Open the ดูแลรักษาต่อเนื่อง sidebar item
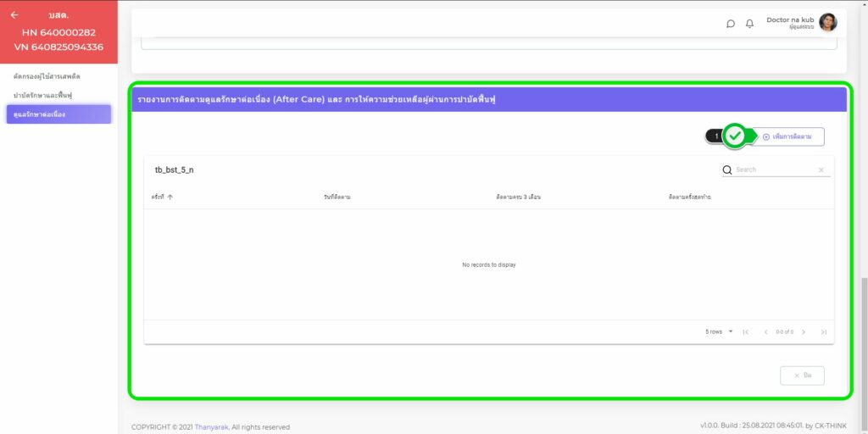The width and height of the screenshot is (868, 434). coord(58,114)
